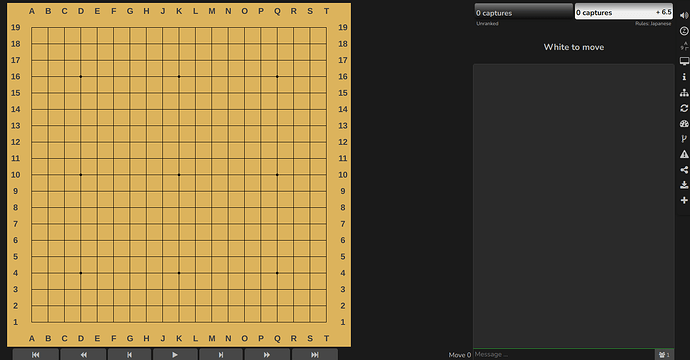Fast forward ten moves with double-right arrows
The height and width of the screenshot is (360, 690).
point(267,354)
